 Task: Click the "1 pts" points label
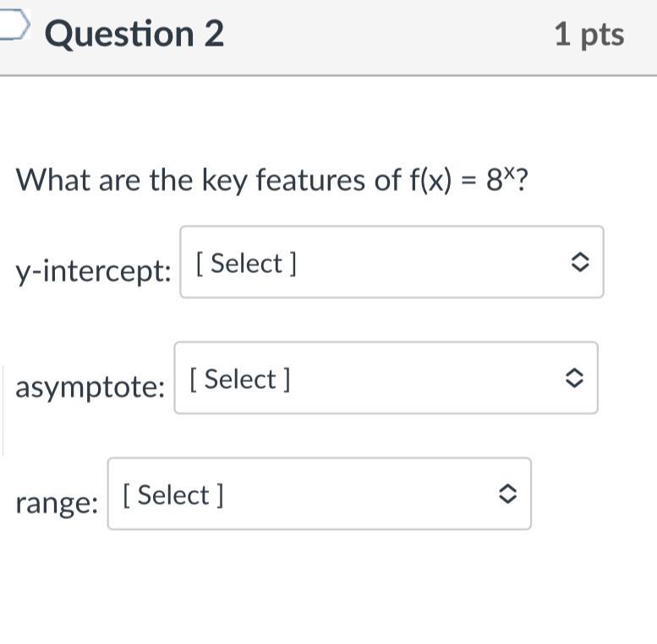pos(589,35)
